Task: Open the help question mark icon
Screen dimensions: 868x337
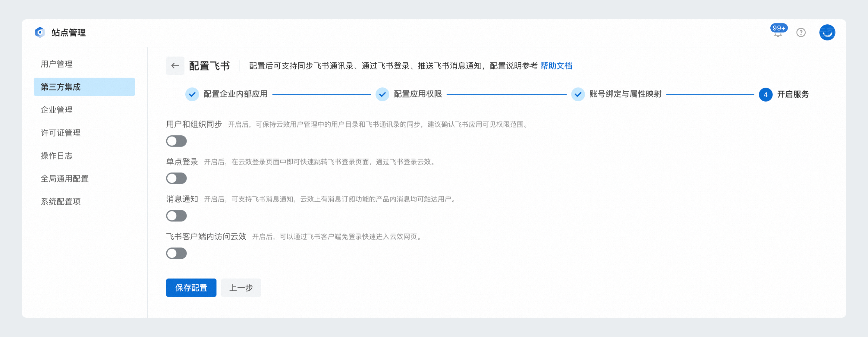Action: click(x=801, y=32)
